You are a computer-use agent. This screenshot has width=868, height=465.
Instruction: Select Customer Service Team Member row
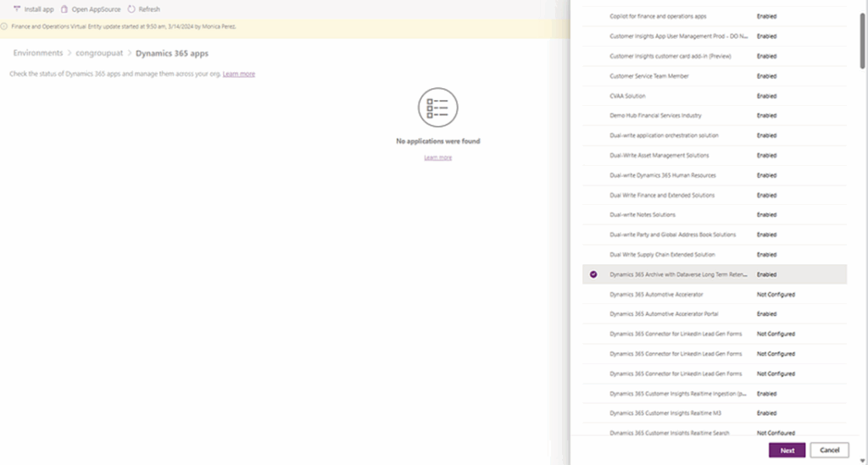[x=648, y=76]
